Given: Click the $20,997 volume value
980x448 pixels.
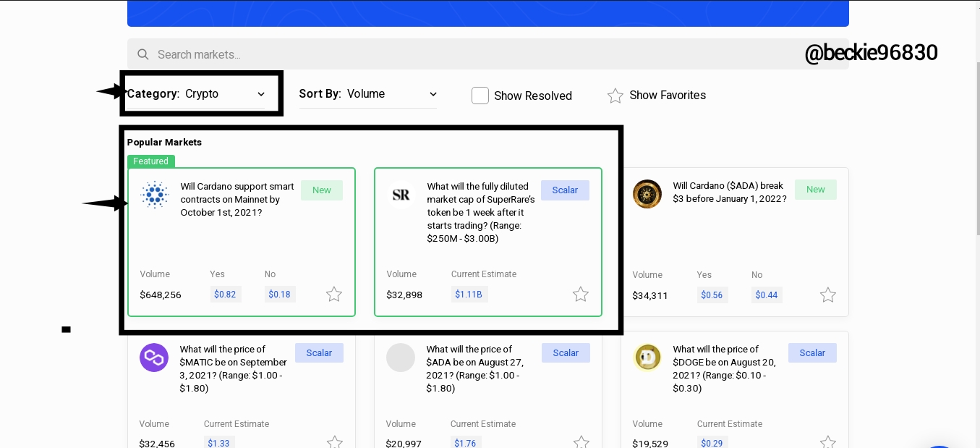Looking at the screenshot, I should coord(404,444).
